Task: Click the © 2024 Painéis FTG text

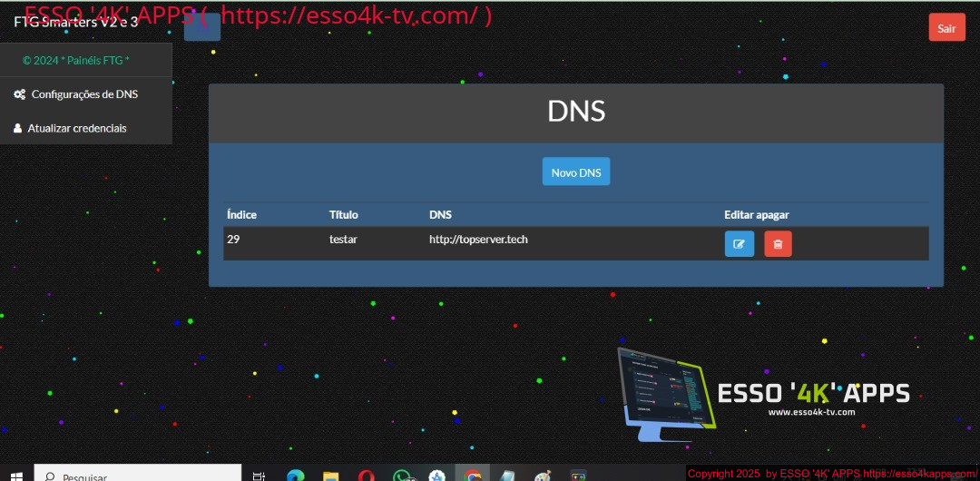Action: (76, 61)
